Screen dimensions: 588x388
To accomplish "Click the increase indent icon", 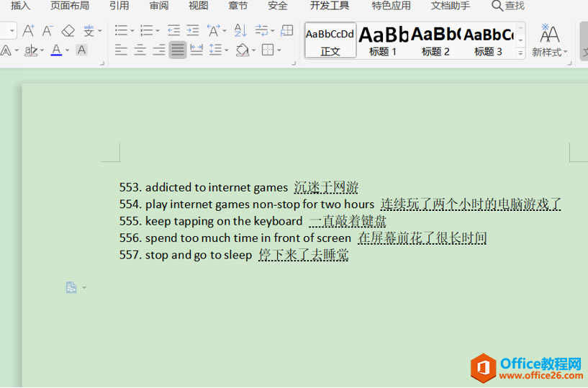I will point(193,30).
